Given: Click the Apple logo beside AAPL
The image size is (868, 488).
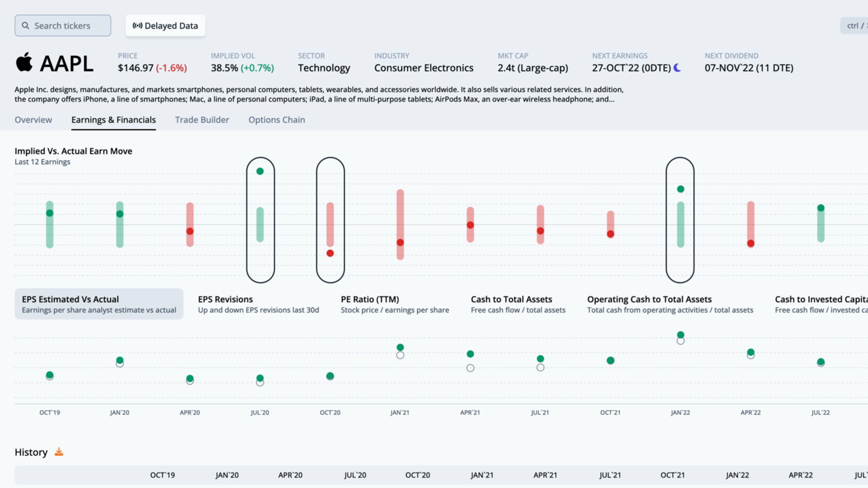Looking at the screenshot, I should 24,62.
